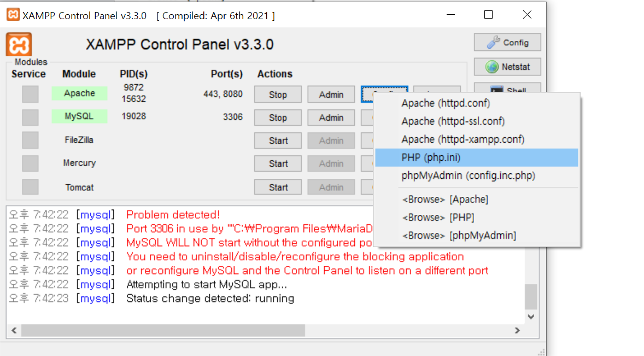The width and height of the screenshot is (644, 356).
Task: Click the 'Port 3306 in use by' log line
Action: pos(249,229)
